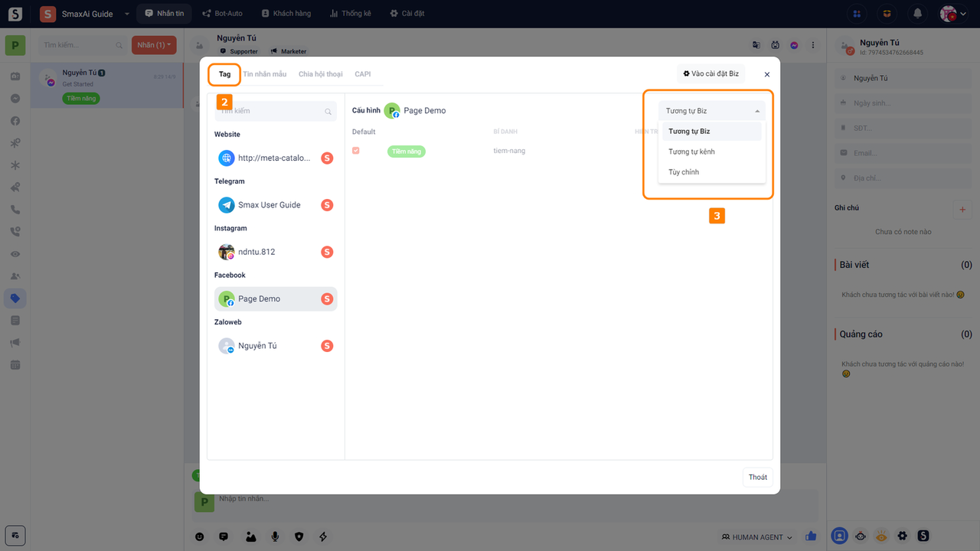Click the tag icon in left sidebar
The image size is (980, 551).
(x=15, y=298)
